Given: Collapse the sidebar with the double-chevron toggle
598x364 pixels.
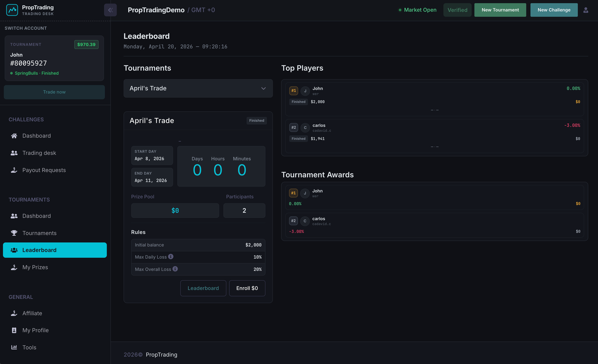Looking at the screenshot, I should (x=110, y=10).
